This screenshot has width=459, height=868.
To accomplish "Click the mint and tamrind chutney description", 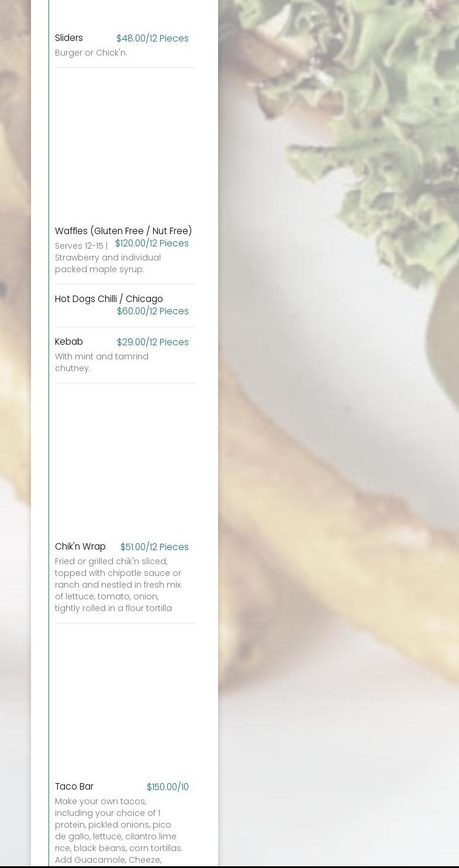I will coord(102,362).
